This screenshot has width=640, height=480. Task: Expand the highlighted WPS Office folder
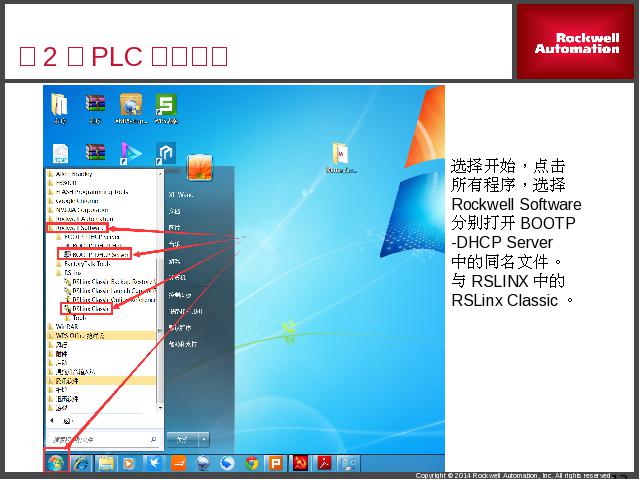[x=100, y=336]
